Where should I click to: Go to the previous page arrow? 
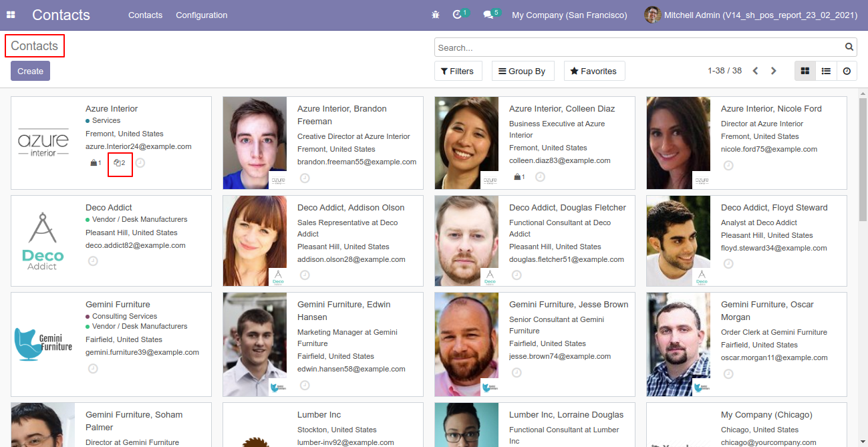click(755, 71)
